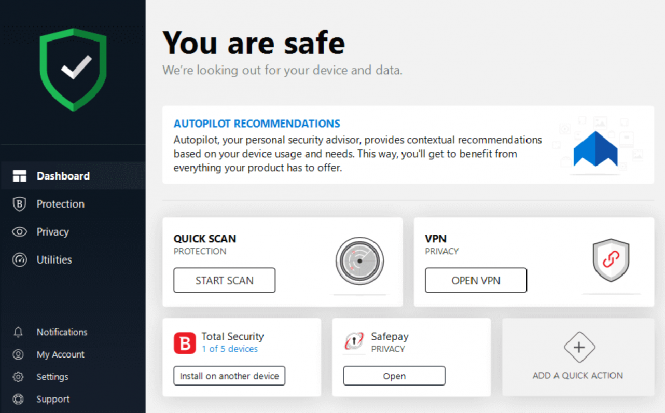Click the green shield status icon

(x=73, y=70)
